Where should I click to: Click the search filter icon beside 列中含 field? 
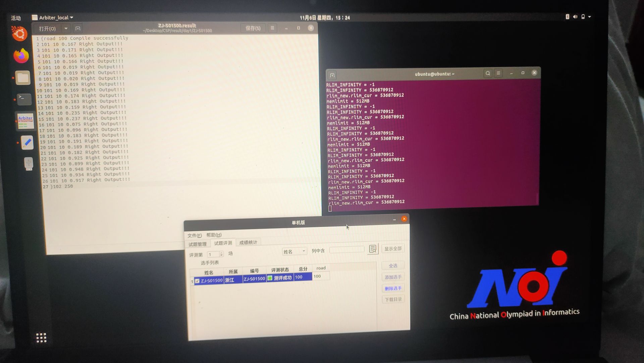[x=373, y=249]
